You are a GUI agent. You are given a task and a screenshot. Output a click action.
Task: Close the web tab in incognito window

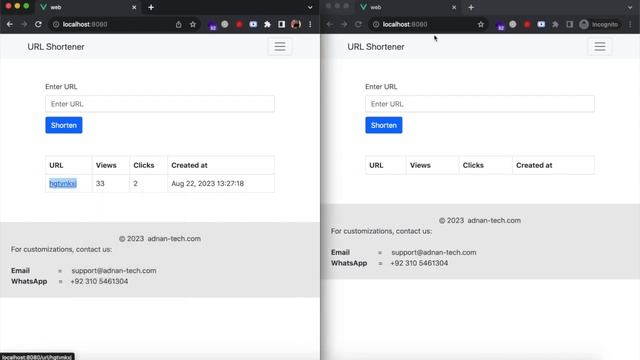(x=454, y=7)
